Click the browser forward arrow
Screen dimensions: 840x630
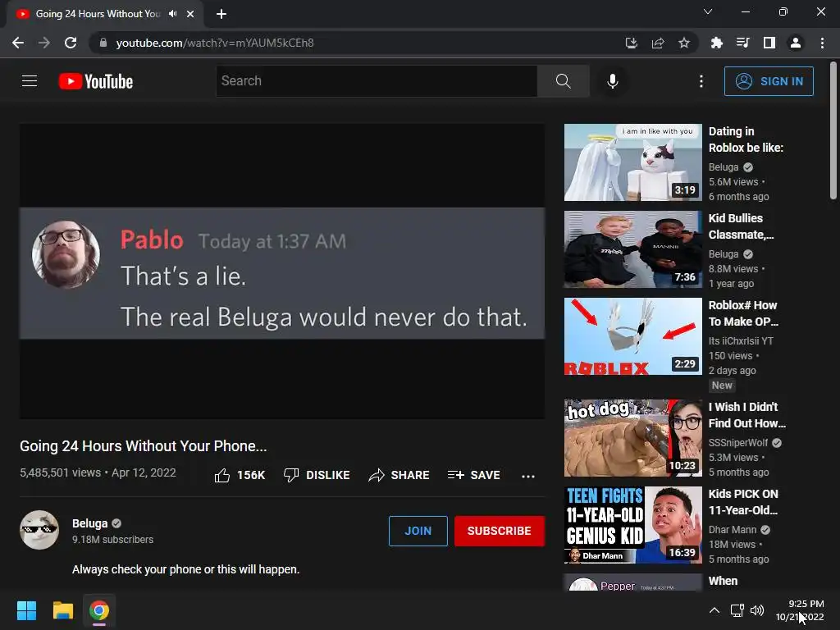(x=44, y=43)
